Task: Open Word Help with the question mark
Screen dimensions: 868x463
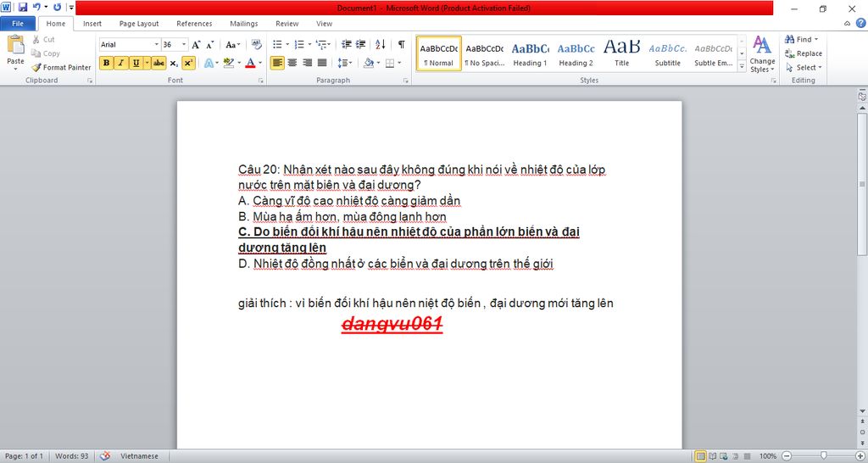Action: pyautogui.click(x=861, y=23)
